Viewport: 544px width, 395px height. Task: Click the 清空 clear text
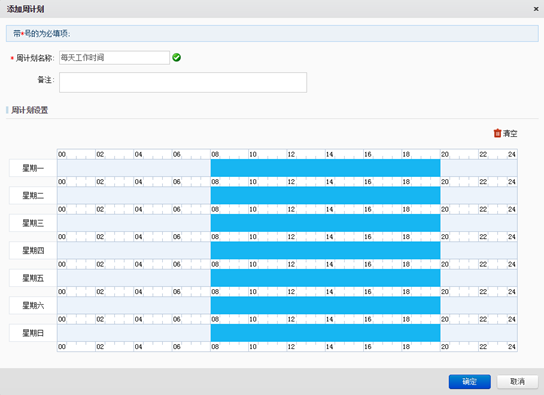510,134
